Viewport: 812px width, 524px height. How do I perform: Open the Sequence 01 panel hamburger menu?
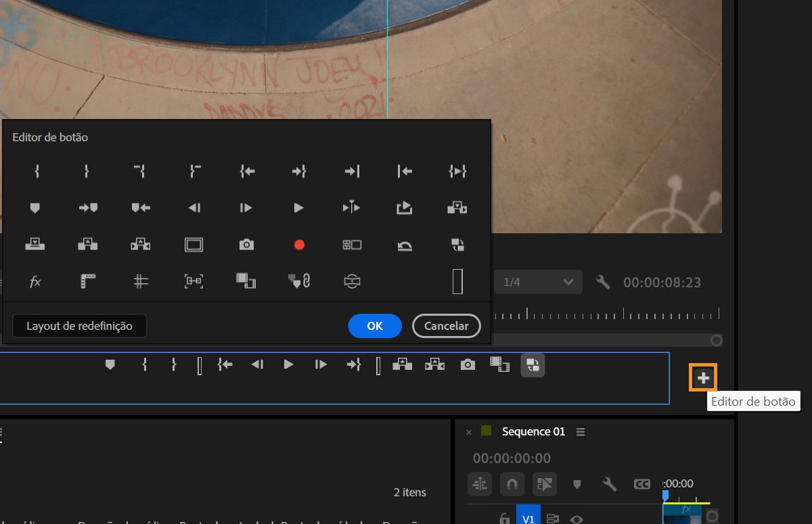click(581, 431)
